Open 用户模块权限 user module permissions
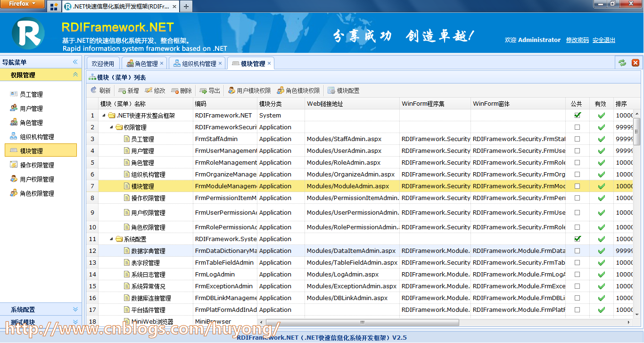The height and width of the screenshot is (343, 644). point(249,91)
